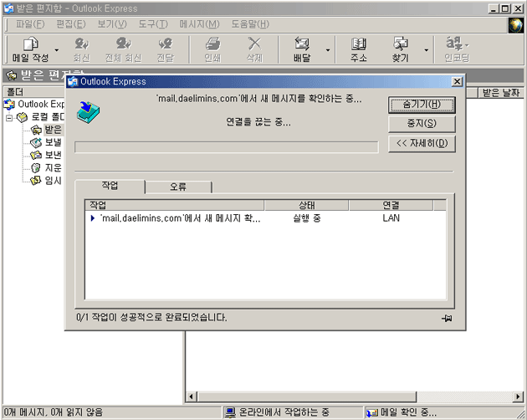527x420 pixels.
Task: Open the 주소 (address book) icon
Action: point(359,49)
